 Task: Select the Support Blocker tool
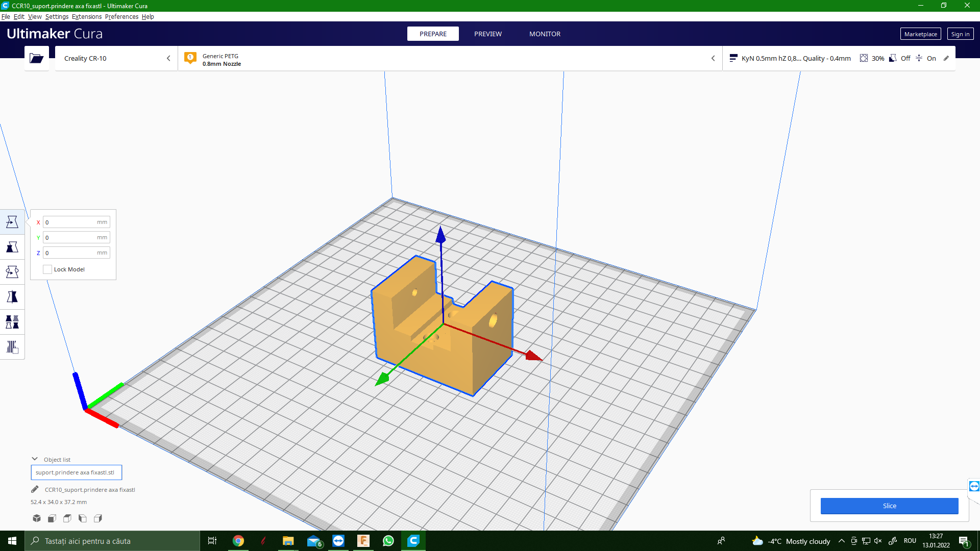(x=12, y=347)
